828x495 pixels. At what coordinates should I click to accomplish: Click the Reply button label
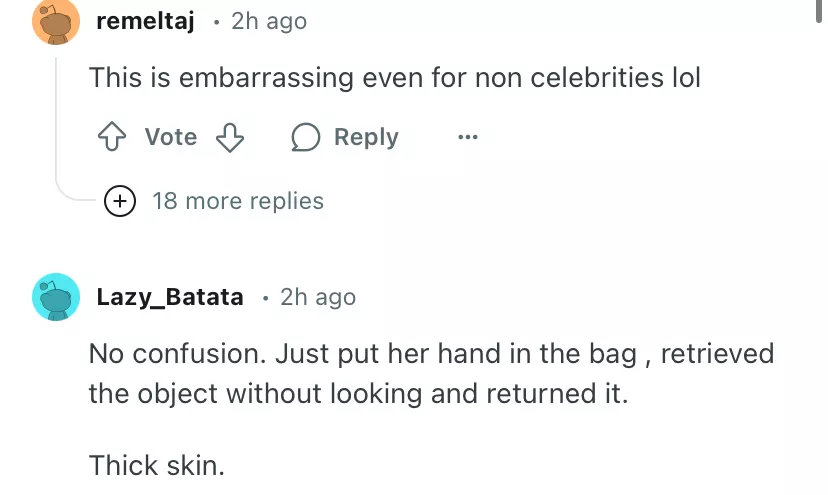coord(365,137)
